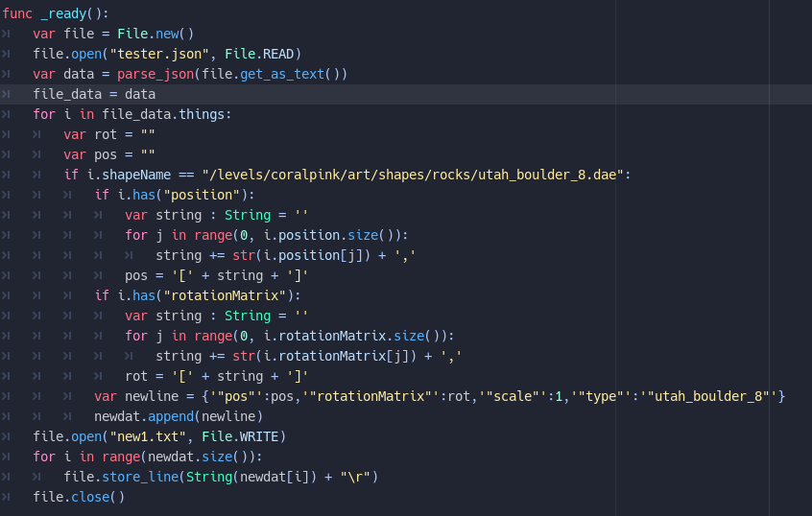Image resolution: width=812 pixels, height=516 pixels.
Task: Click get_as_text() method call
Action: 290,74
